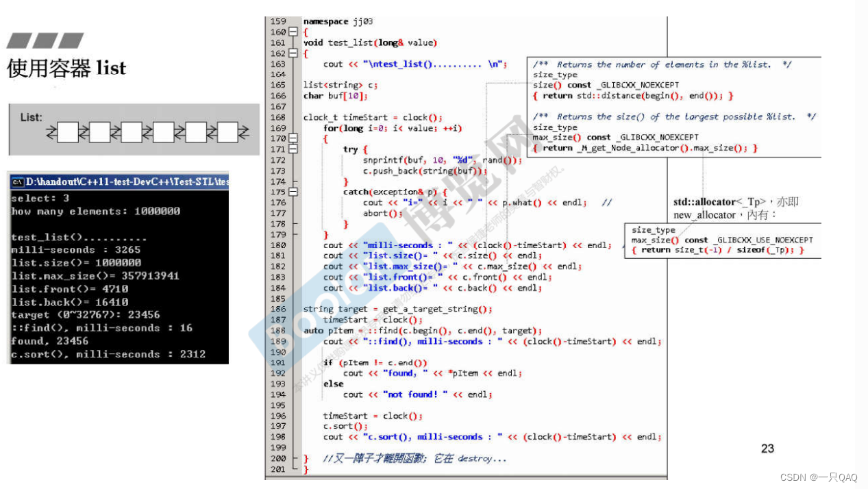Click code line 'list<string> c;'
The image size is (868, 489).
pyautogui.click(x=340, y=86)
